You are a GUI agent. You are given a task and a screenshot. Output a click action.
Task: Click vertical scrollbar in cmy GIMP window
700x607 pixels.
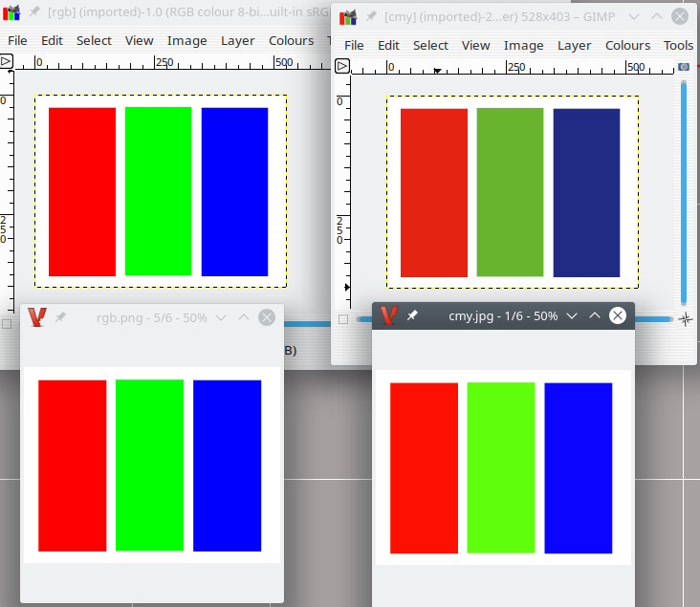tap(684, 192)
